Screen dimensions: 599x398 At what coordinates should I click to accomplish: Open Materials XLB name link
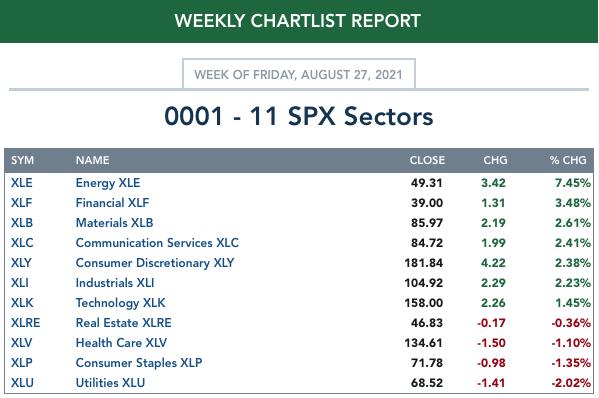pyautogui.click(x=114, y=223)
